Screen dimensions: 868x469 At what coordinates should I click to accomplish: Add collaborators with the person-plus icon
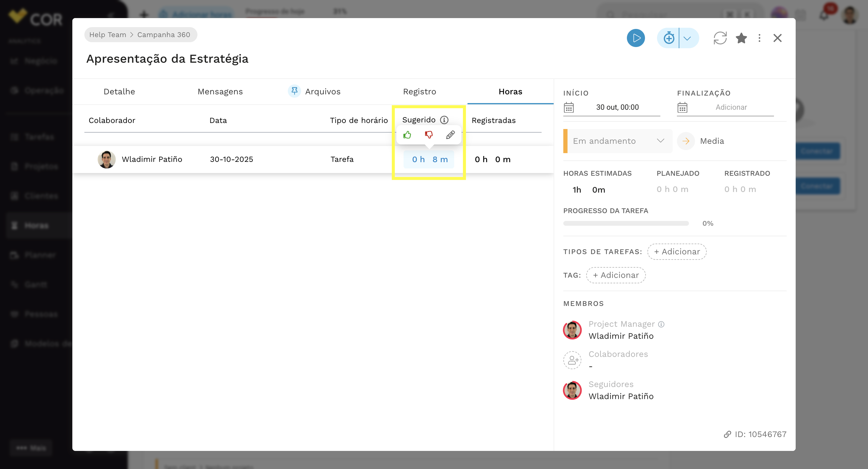(572, 360)
